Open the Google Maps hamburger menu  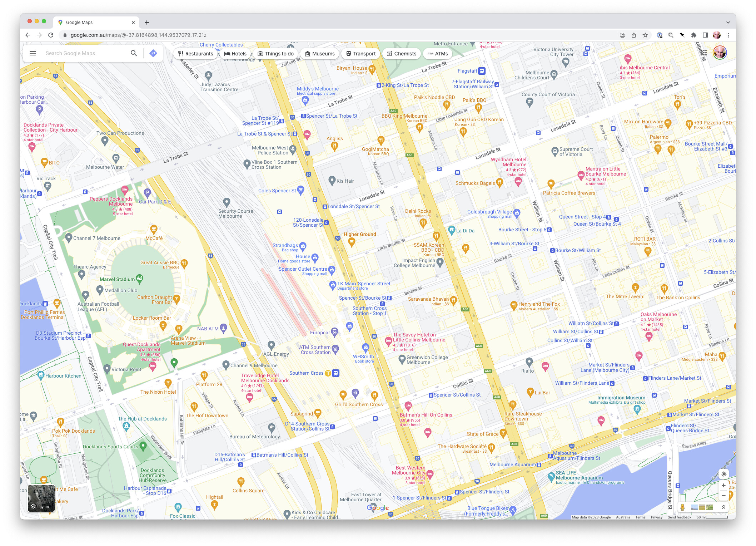33,53
